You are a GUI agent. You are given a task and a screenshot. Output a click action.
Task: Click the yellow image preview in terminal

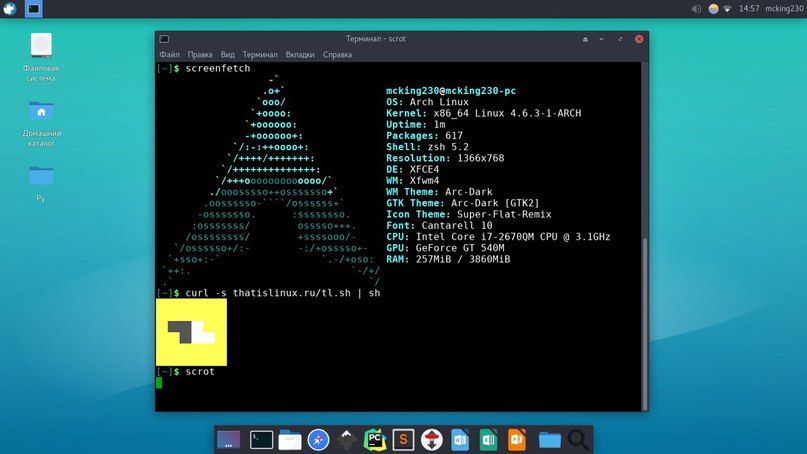coord(191,333)
